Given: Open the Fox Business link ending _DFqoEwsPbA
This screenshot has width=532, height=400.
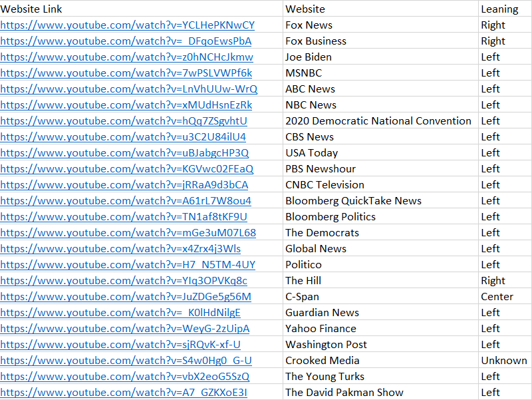Looking at the screenshot, I should (x=126, y=41).
